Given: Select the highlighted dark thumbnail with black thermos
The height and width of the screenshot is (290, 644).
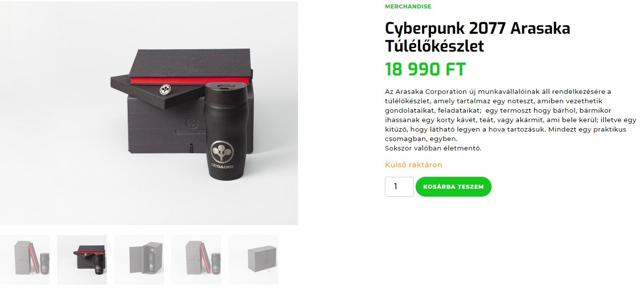Looking at the screenshot, I should pos(82,260).
